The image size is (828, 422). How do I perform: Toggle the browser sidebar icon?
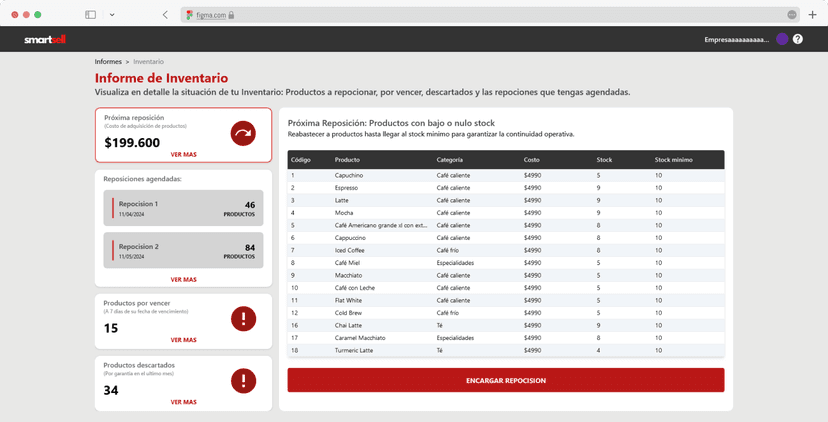(90, 15)
